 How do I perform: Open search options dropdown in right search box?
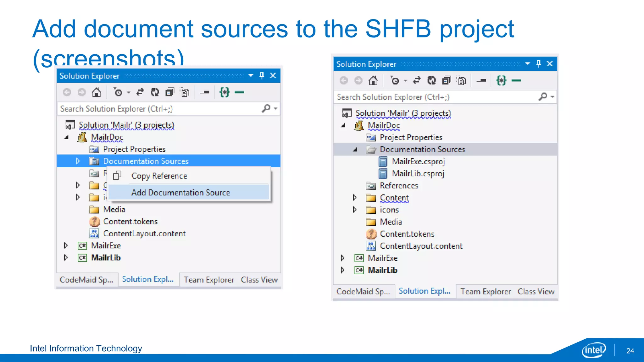(552, 97)
